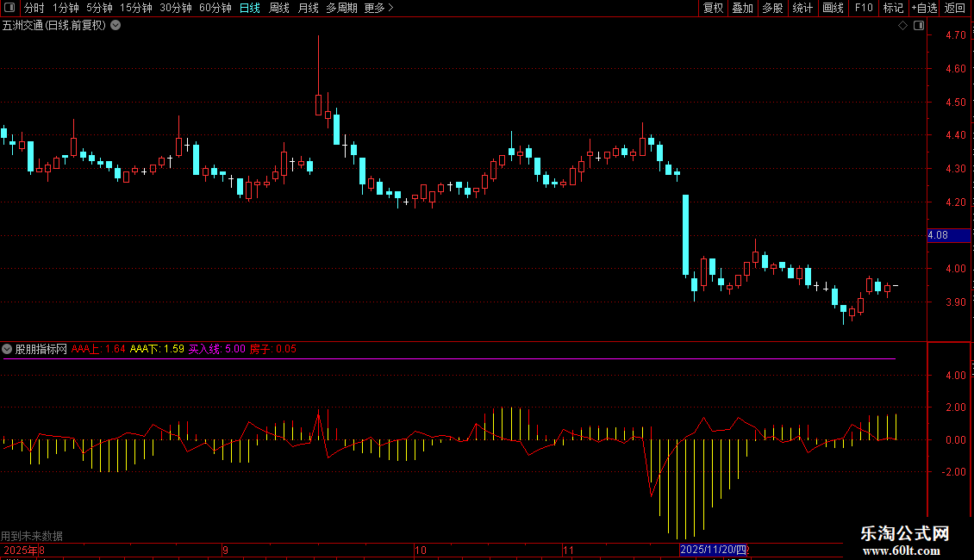Viewport: 974px width, 560px height.
Task: Click the 股朋指标网 indicator name
Action: click(x=41, y=349)
